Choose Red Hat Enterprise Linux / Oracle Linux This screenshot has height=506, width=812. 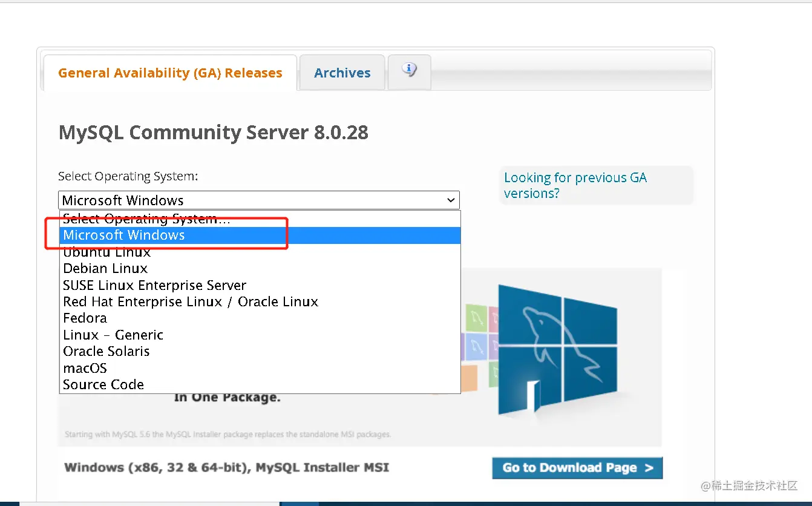(x=260, y=301)
